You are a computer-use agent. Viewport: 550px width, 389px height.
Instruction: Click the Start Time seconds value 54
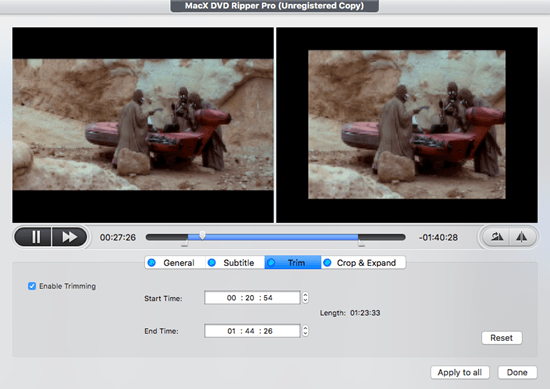pyautogui.click(x=268, y=298)
